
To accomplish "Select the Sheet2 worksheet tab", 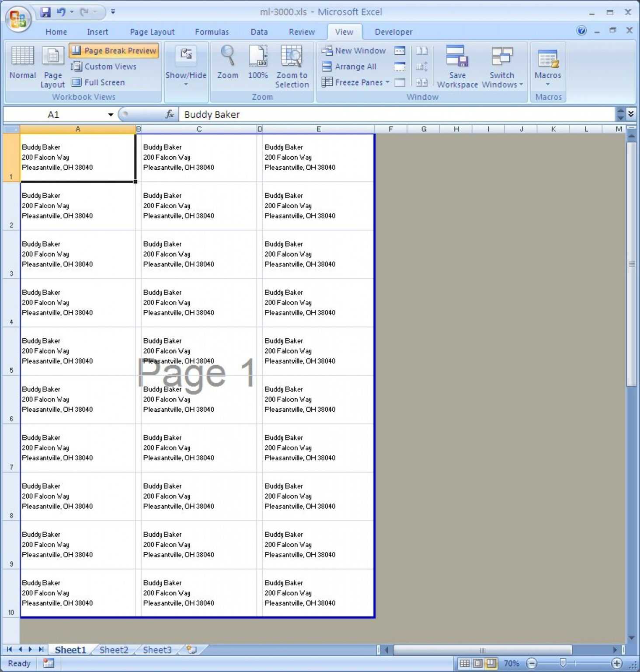I will coord(113,650).
